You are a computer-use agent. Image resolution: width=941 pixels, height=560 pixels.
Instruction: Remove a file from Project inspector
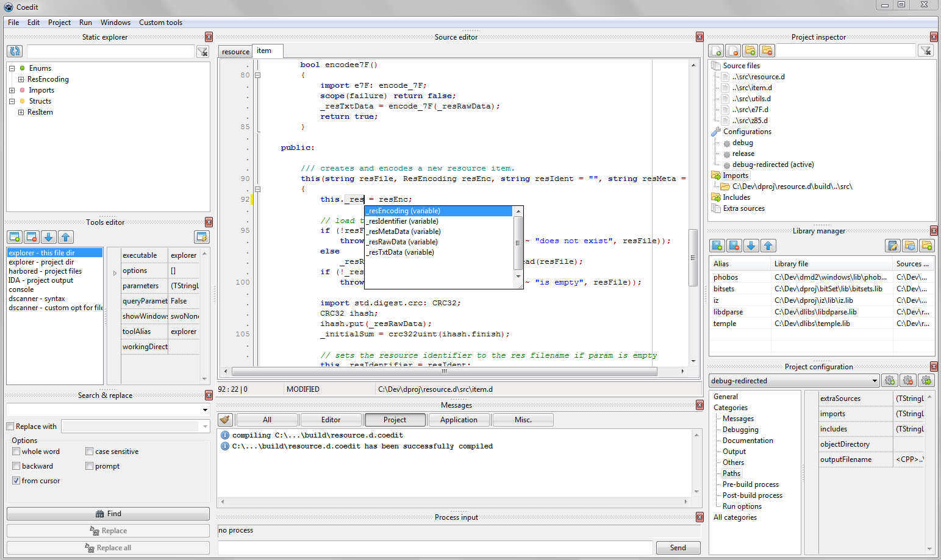(x=733, y=51)
